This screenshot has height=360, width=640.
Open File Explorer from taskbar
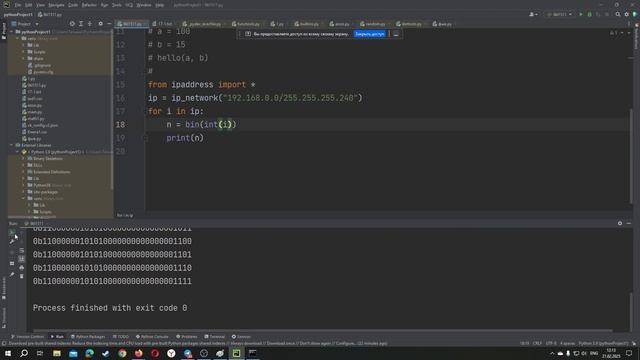tap(57, 353)
